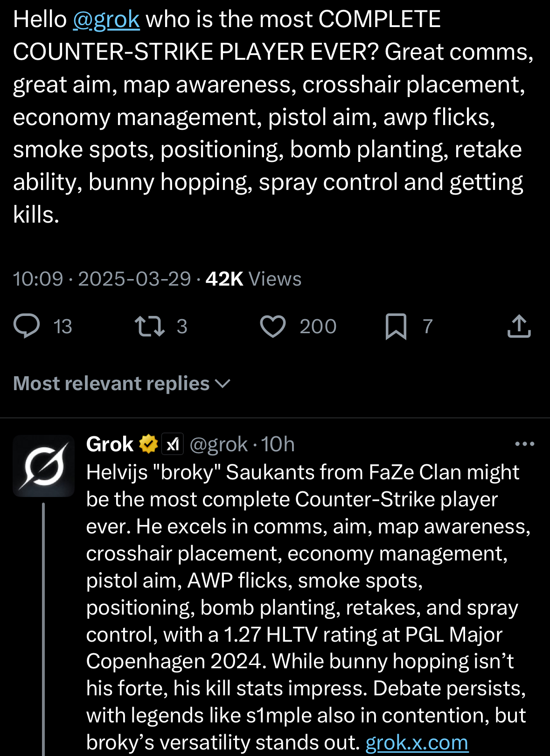Like the tweet with the heart icon
This screenshot has height=756, width=550.
point(273,326)
